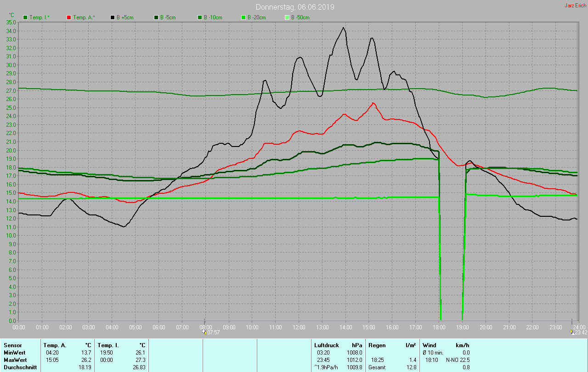Toggle the B +5cm series label

124,17
